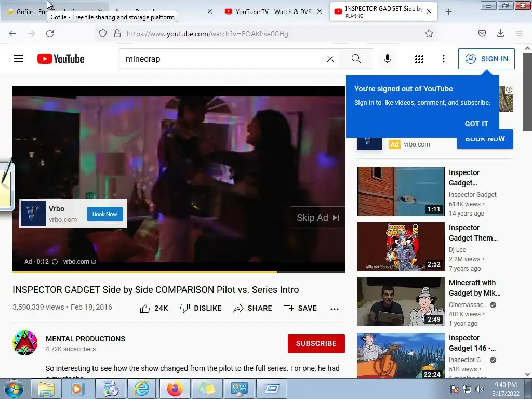Switch to Firefox in the taskbar

175,389
